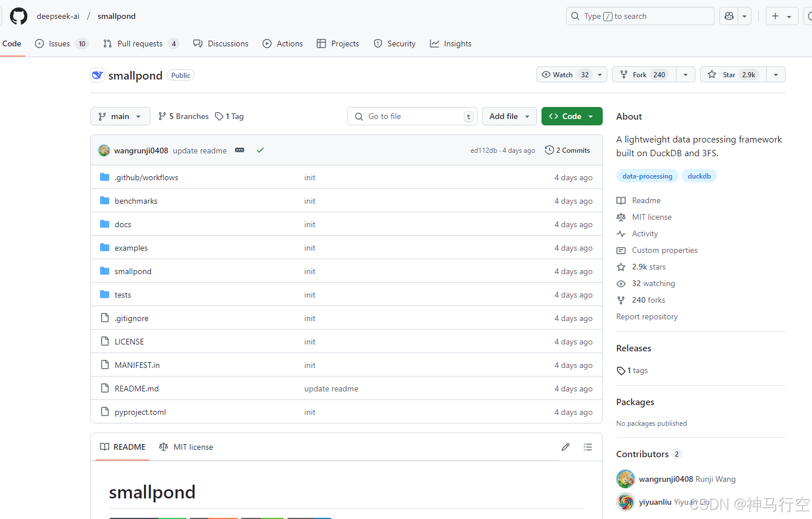Open the green Code dropdown button
The image size is (812, 519).
pos(572,116)
